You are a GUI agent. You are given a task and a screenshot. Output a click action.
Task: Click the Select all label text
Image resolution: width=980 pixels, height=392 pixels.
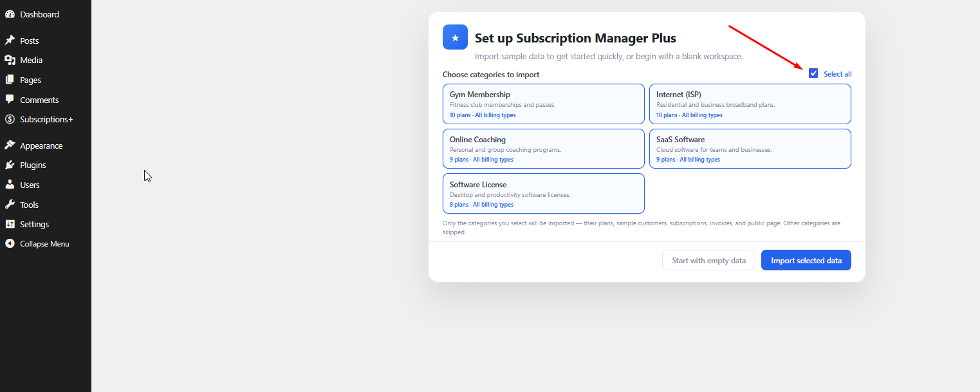838,74
